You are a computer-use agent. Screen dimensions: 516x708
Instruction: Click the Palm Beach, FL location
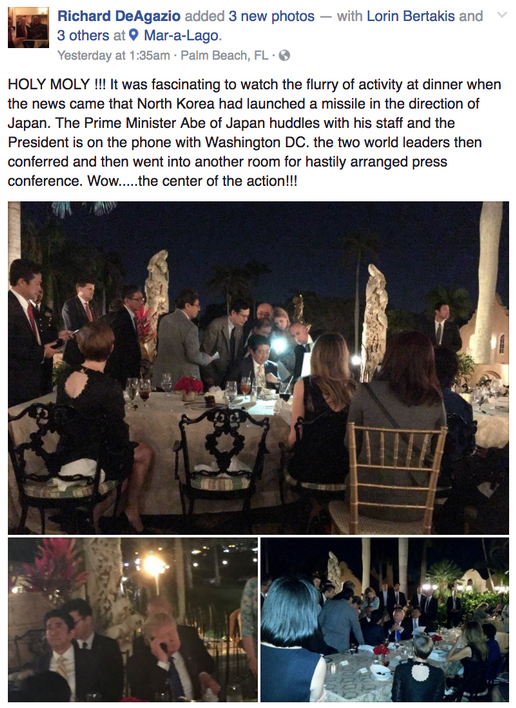coord(224,55)
